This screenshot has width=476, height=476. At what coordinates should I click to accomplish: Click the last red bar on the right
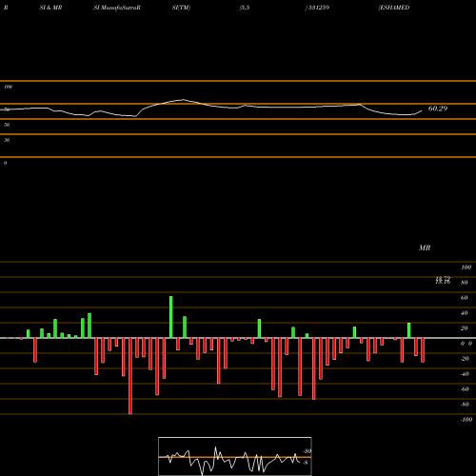point(423,350)
